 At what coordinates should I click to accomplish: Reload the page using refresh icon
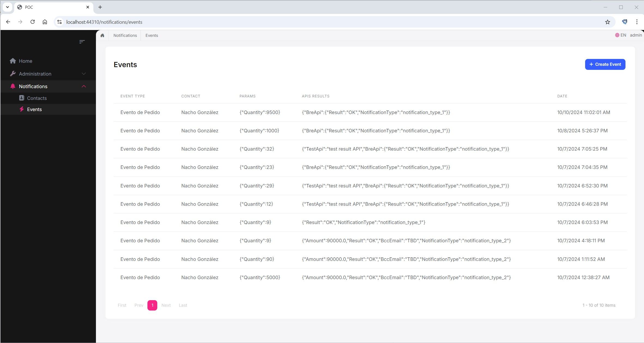32,22
